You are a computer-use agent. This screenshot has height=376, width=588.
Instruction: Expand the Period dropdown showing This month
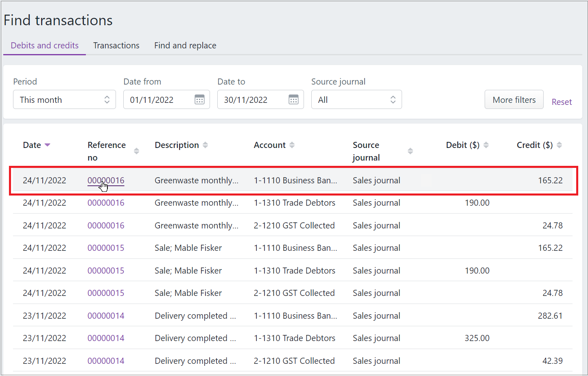click(65, 100)
